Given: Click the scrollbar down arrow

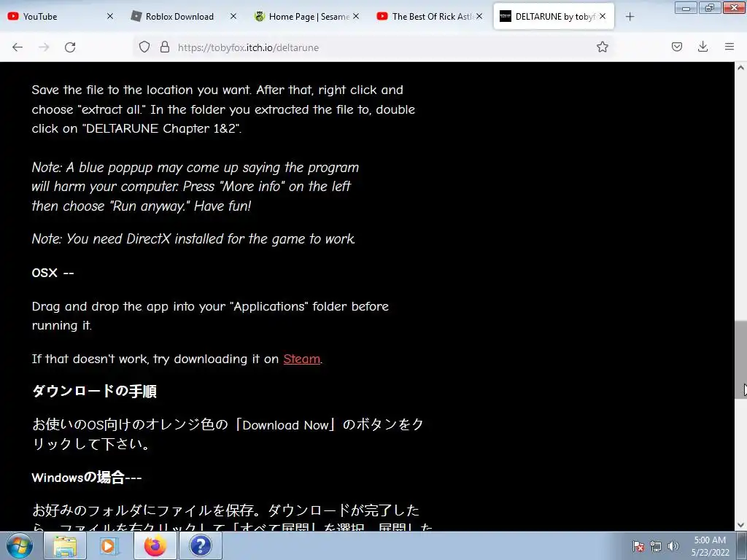Looking at the screenshot, I should pos(740,525).
